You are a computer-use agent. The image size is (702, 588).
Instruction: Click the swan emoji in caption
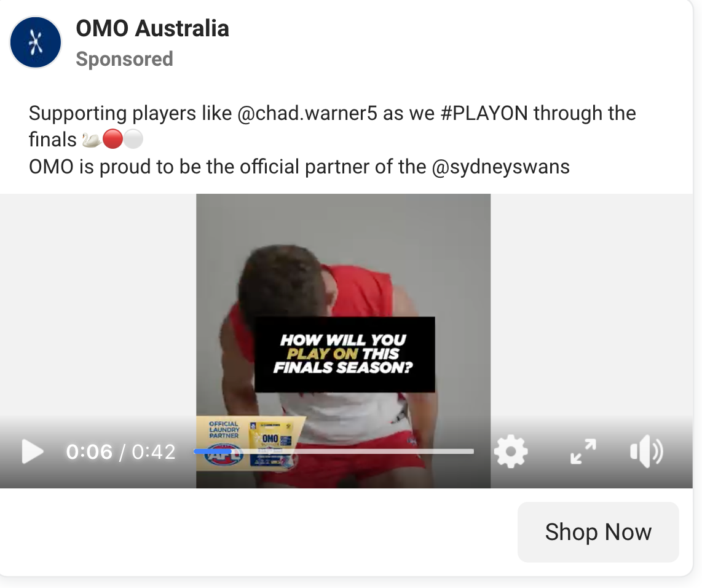click(92, 140)
